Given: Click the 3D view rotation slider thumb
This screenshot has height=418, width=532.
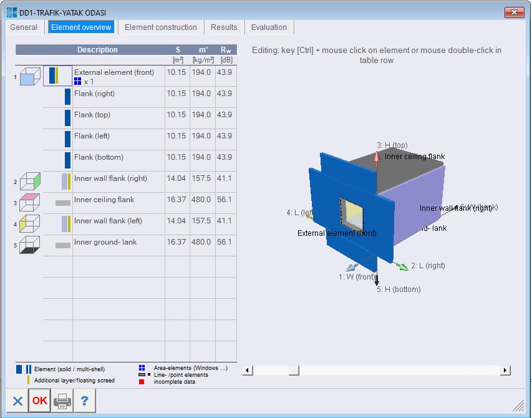Looking at the screenshot, I should [x=294, y=370].
